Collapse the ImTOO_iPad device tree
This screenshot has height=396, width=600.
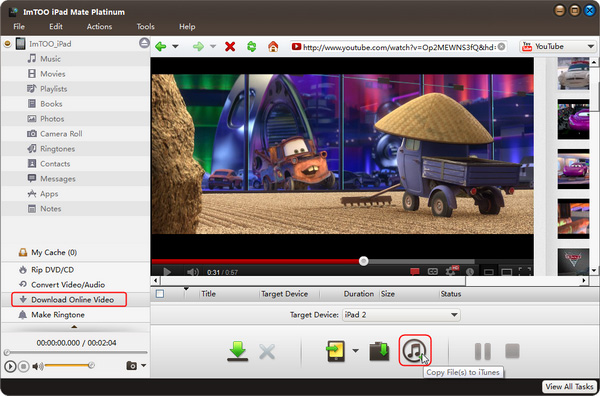click(x=7, y=44)
